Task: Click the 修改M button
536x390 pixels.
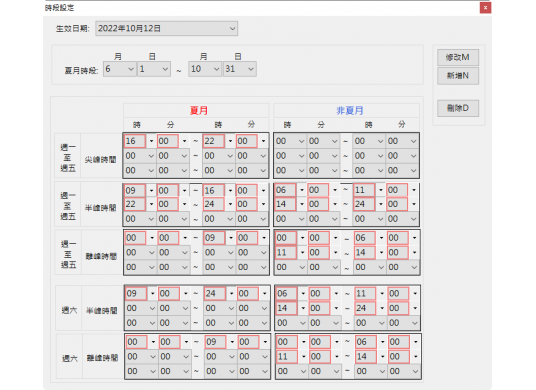Action: [458, 57]
